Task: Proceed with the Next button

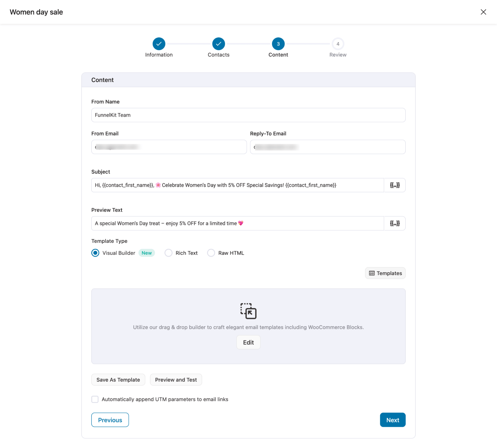Action: pos(393,420)
